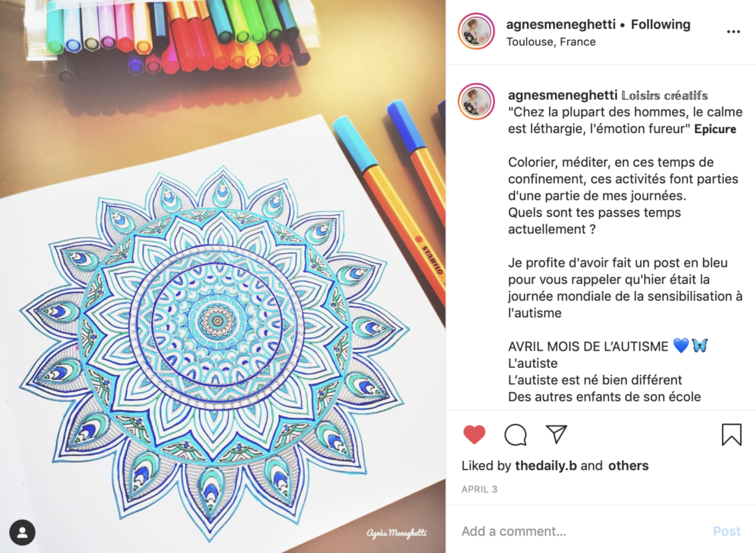Viewport: 756px width, 553px height.
Task: Open the Toulouse, France location page
Action: tap(550, 42)
